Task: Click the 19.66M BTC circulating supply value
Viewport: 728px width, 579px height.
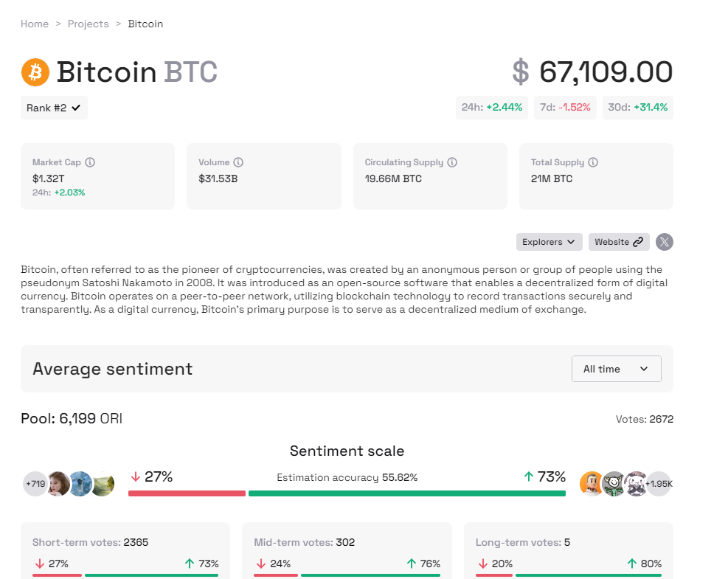Action: tap(393, 178)
